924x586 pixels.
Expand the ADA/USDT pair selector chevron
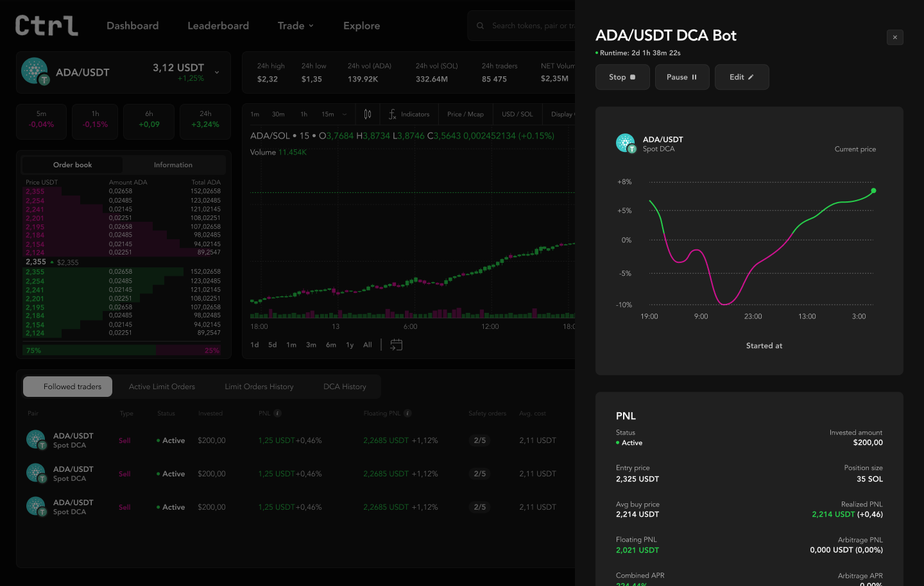[x=217, y=72]
